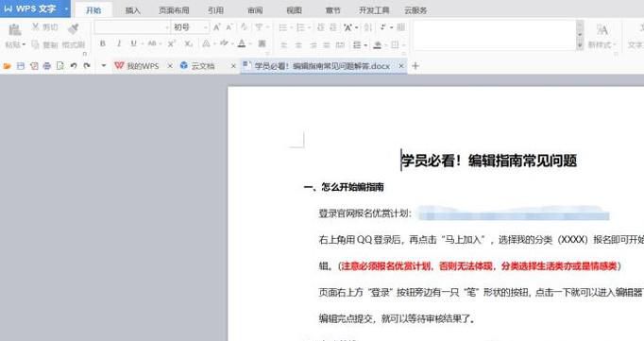The height and width of the screenshot is (341, 644).
Task: Open the WPS 文字 application menu
Action: [35, 9]
